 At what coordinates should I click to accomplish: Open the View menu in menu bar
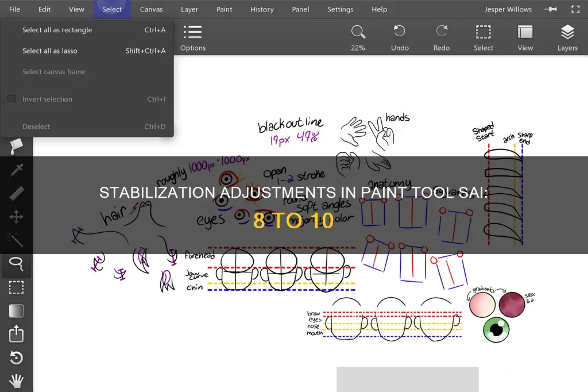pos(76,9)
